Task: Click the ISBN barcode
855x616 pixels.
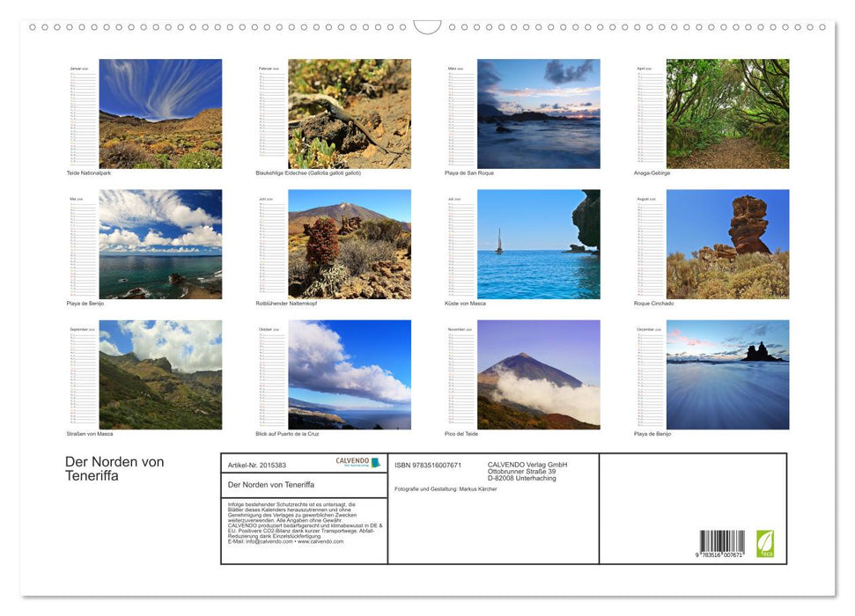Action: [x=722, y=543]
